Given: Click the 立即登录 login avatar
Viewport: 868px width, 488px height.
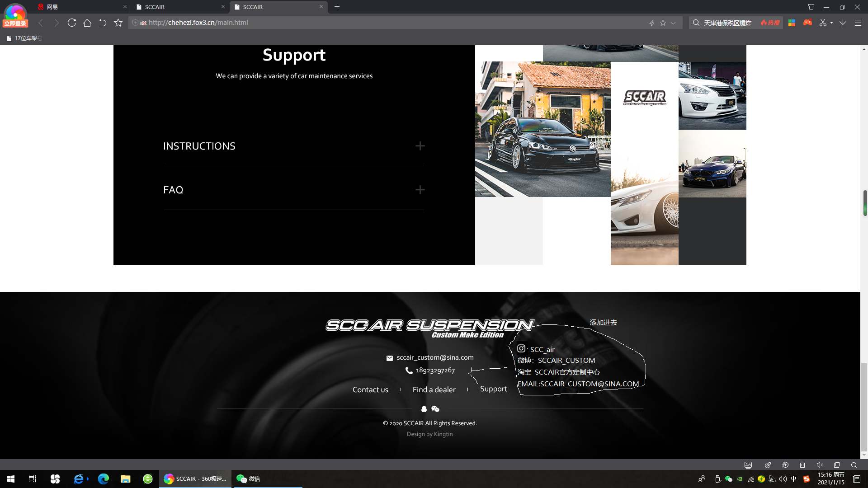Looking at the screenshot, I should coord(15,15).
